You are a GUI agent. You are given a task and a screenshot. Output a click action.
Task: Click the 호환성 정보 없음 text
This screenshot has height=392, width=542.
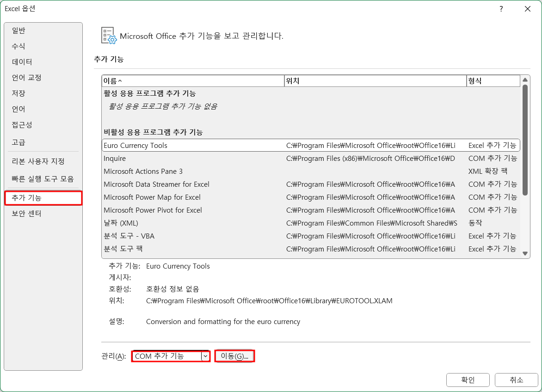point(172,289)
